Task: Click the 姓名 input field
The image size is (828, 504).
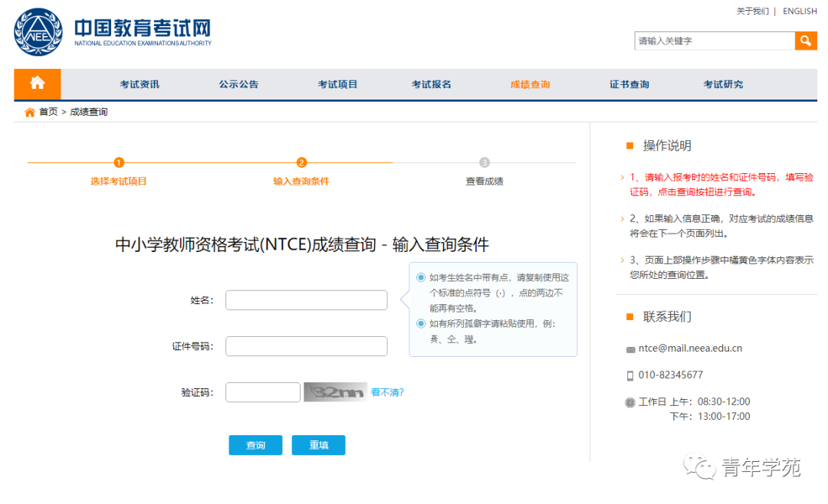Action: point(306,299)
